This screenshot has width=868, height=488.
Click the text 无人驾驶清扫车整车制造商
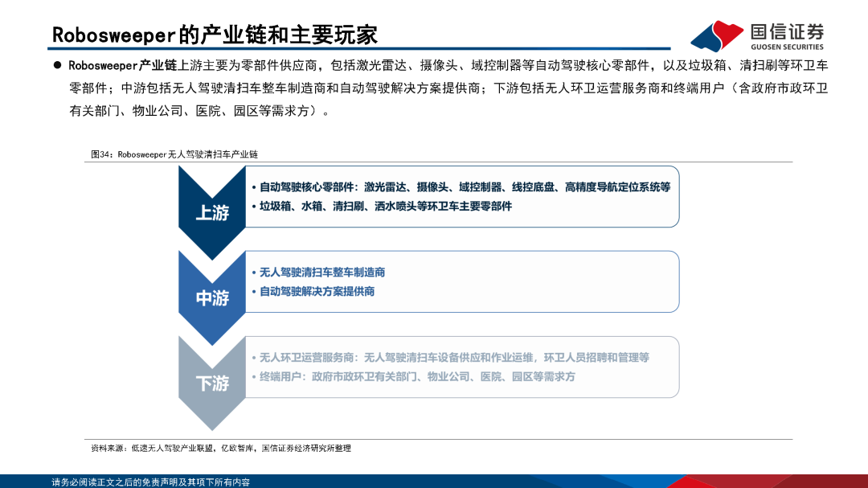click(x=322, y=273)
